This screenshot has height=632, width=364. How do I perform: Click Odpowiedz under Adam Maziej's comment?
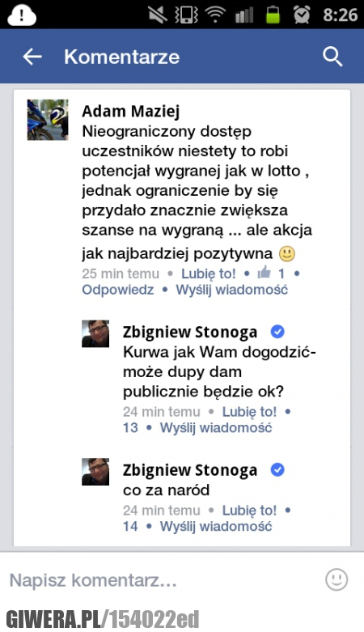coord(118,290)
